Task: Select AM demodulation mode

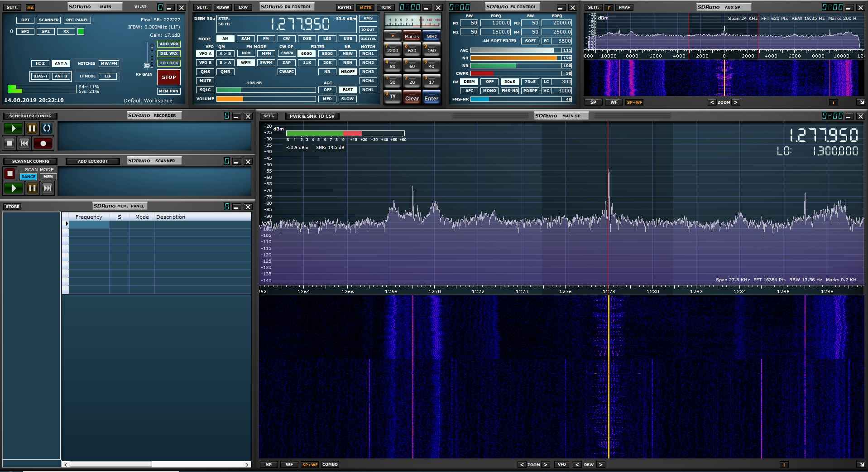Action: [x=225, y=39]
